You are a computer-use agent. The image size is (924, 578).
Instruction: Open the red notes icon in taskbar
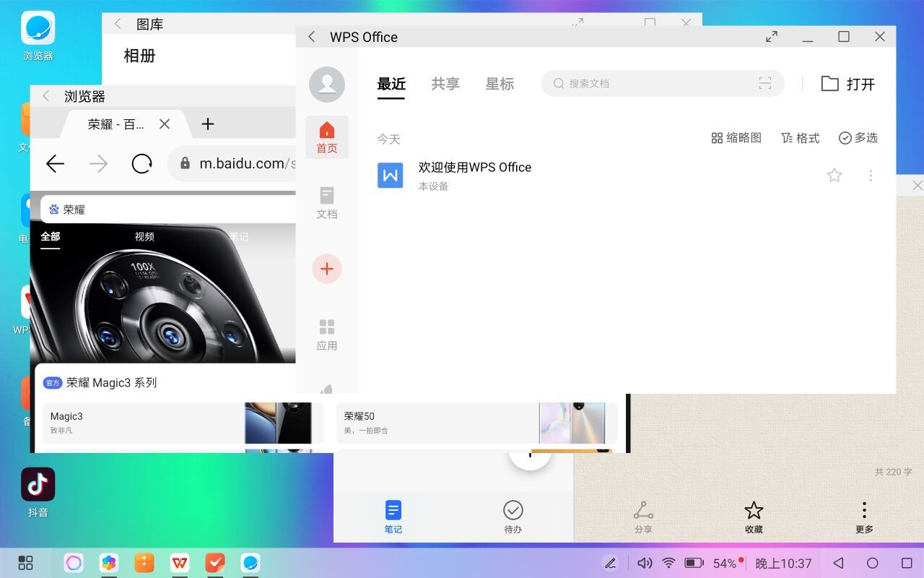[x=215, y=563]
